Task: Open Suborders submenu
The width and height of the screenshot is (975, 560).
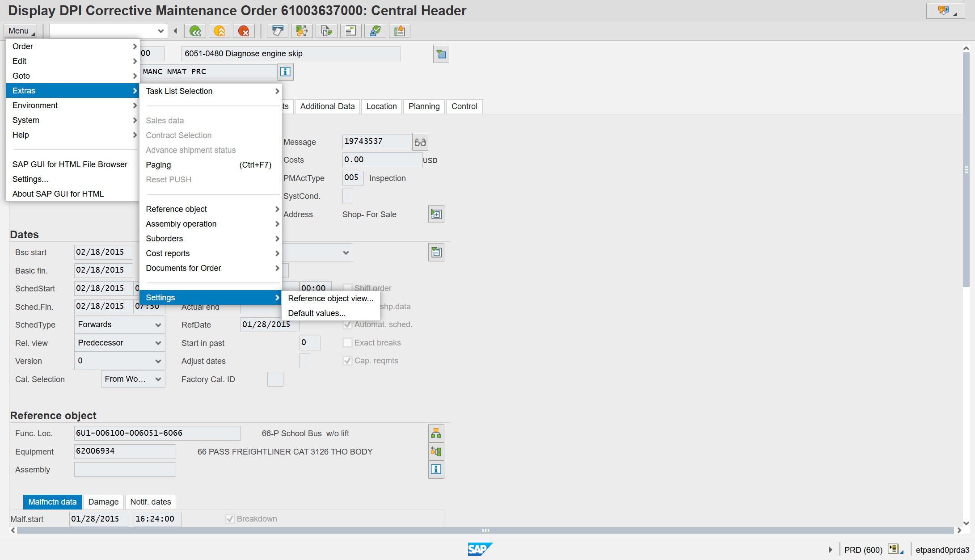Action: [211, 239]
